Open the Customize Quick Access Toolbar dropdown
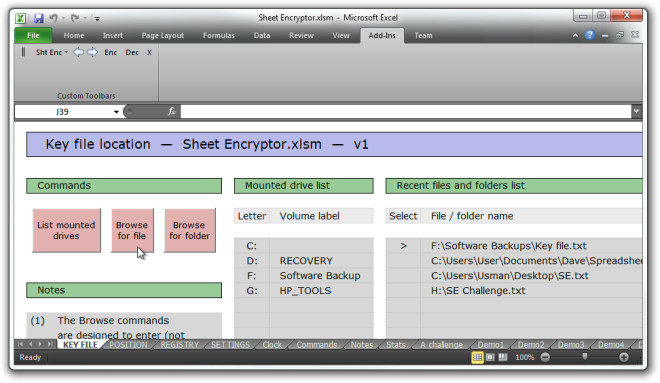Viewport: 660px width, 383px height. 97,19
